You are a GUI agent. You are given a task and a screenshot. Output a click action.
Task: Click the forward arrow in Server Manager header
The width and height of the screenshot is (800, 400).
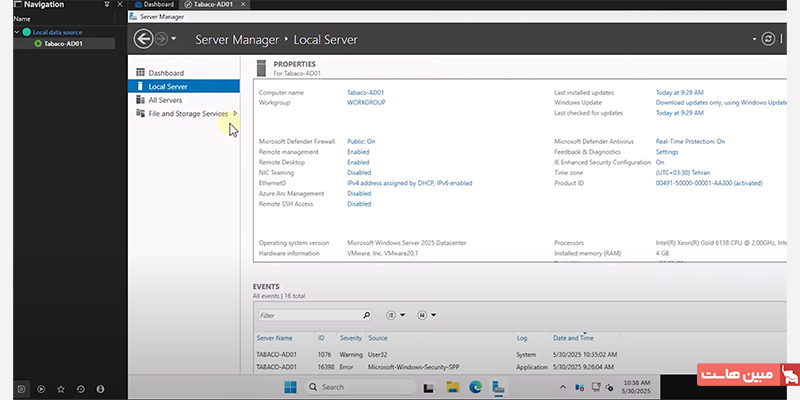point(161,39)
